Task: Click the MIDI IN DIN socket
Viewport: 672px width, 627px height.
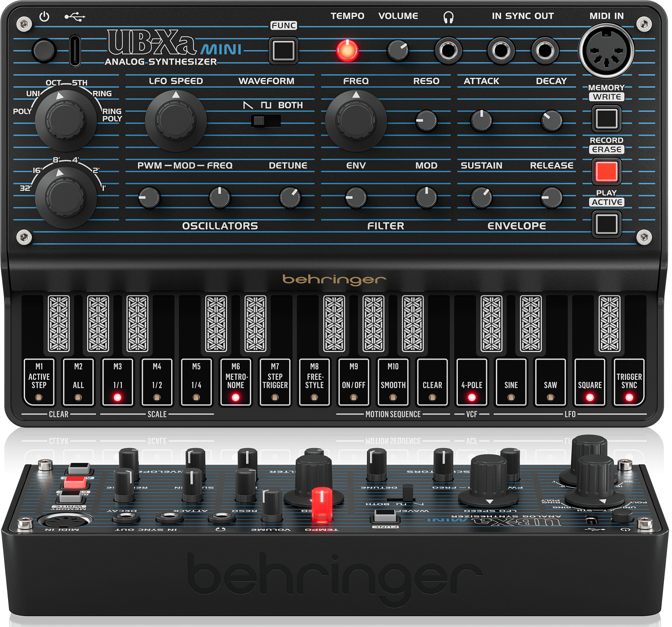Action: tap(606, 51)
